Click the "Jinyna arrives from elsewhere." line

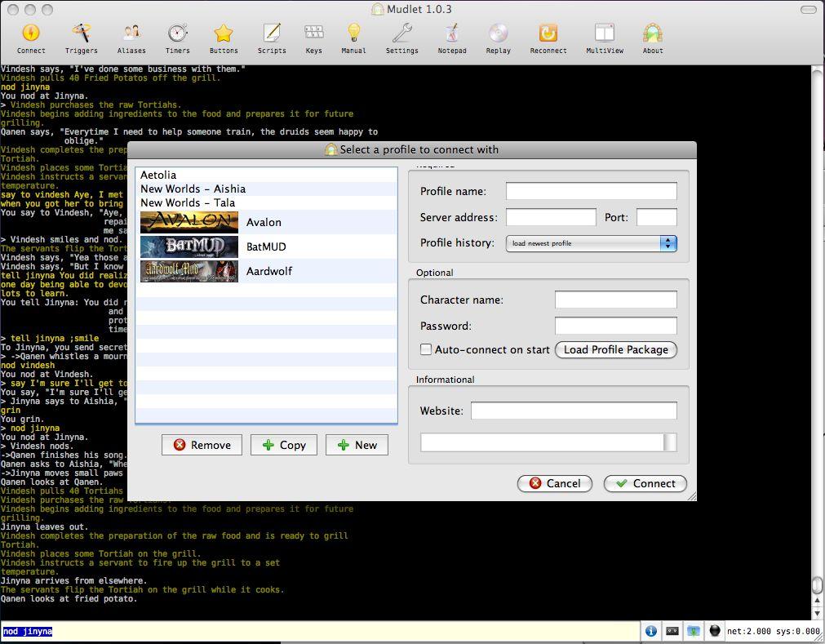[72, 581]
